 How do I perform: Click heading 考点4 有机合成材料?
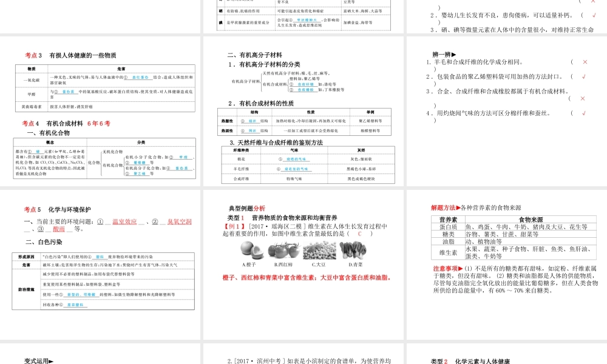(x=53, y=123)
